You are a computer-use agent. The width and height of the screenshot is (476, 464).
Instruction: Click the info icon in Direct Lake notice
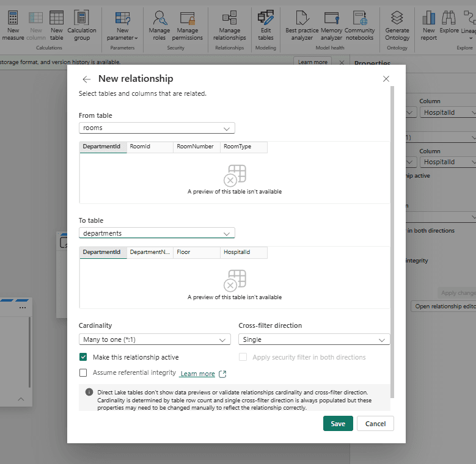[89, 392]
